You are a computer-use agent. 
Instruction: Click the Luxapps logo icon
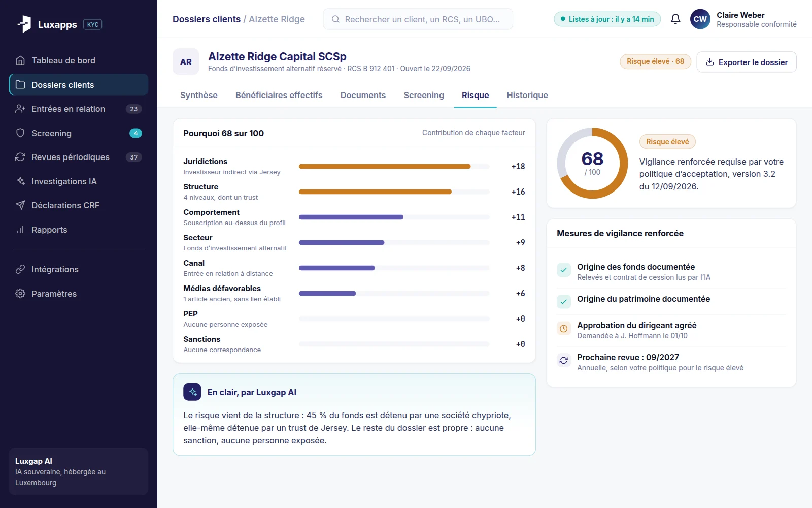[x=24, y=24]
